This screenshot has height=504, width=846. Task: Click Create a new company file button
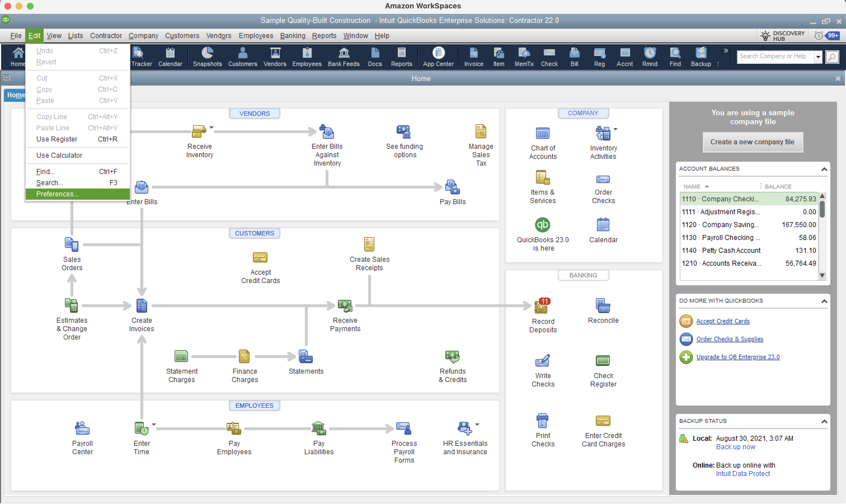(752, 142)
